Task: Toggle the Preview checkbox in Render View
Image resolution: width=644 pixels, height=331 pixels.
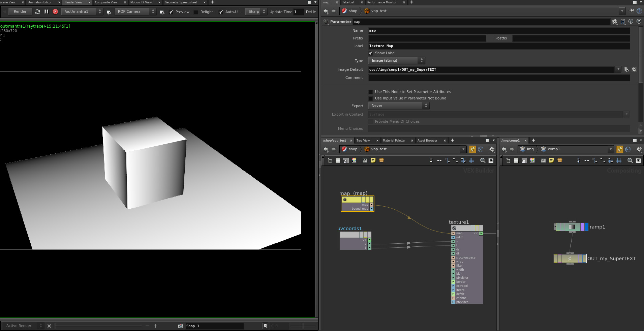Action: (x=171, y=12)
